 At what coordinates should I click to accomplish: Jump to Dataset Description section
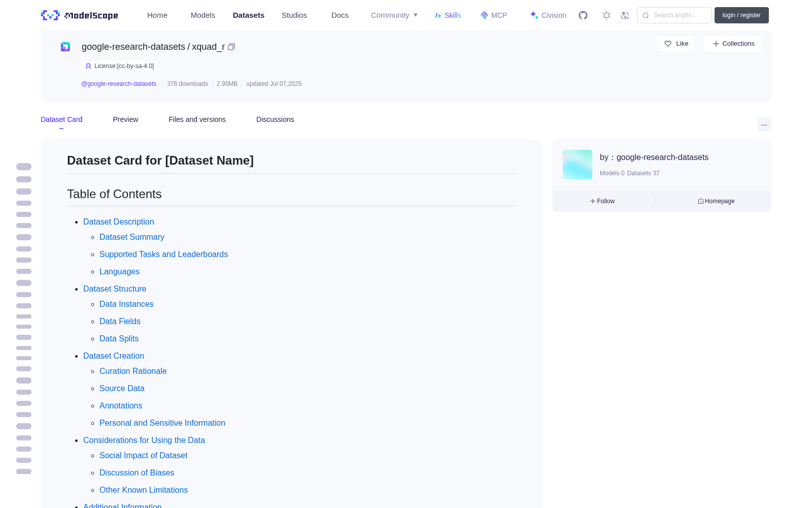(119, 221)
